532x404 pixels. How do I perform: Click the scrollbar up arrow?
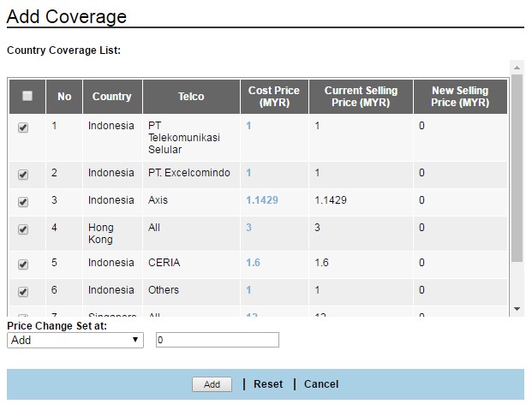click(517, 68)
